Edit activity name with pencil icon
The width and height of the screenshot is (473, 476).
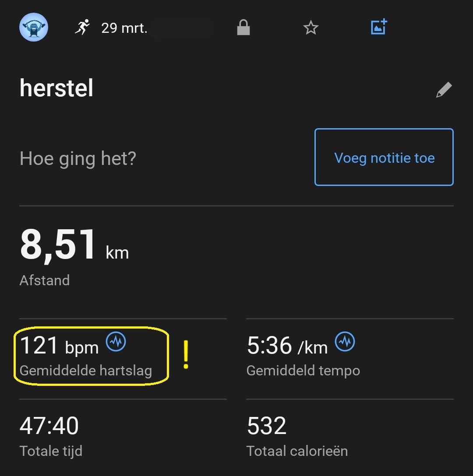coord(444,90)
